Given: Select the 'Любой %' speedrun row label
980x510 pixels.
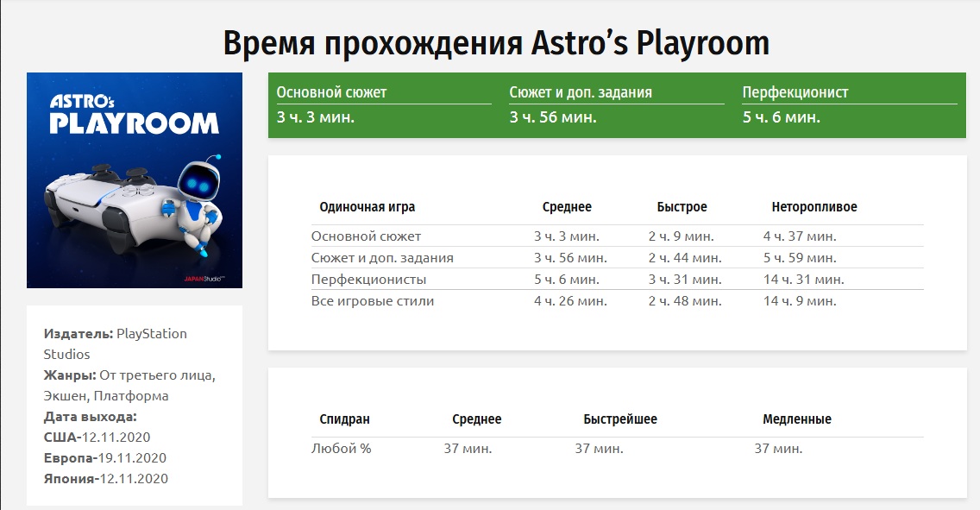Looking at the screenshot, I should click(x=342, y=448).
